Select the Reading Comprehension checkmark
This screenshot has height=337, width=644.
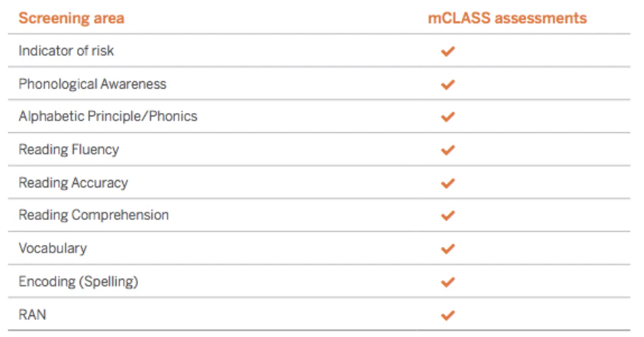click(447, 216)
